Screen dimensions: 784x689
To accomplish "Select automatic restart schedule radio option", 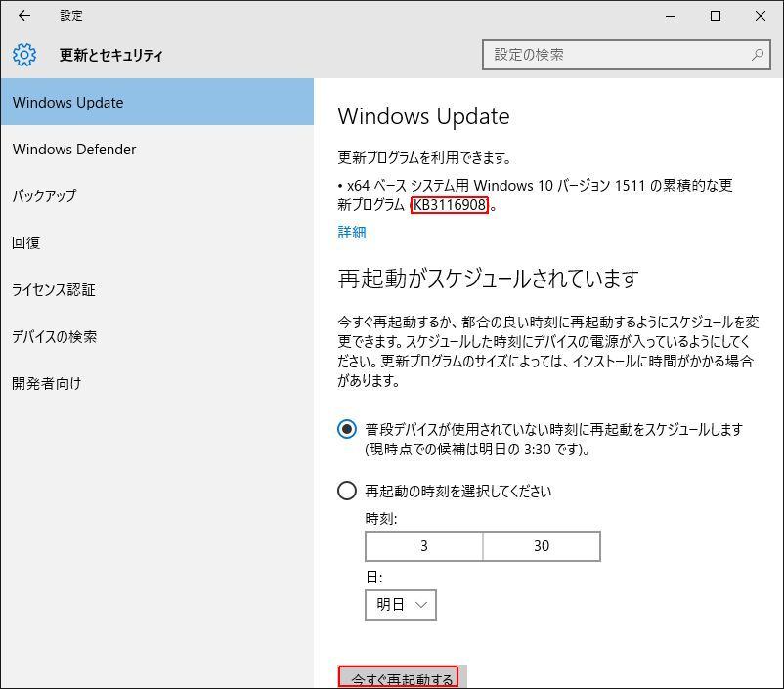I will pos(347,429).
